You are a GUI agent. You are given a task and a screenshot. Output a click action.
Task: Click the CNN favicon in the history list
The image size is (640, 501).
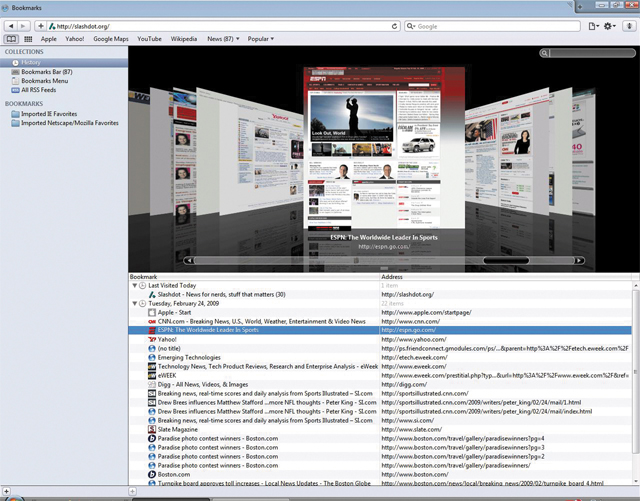[152, 321]
